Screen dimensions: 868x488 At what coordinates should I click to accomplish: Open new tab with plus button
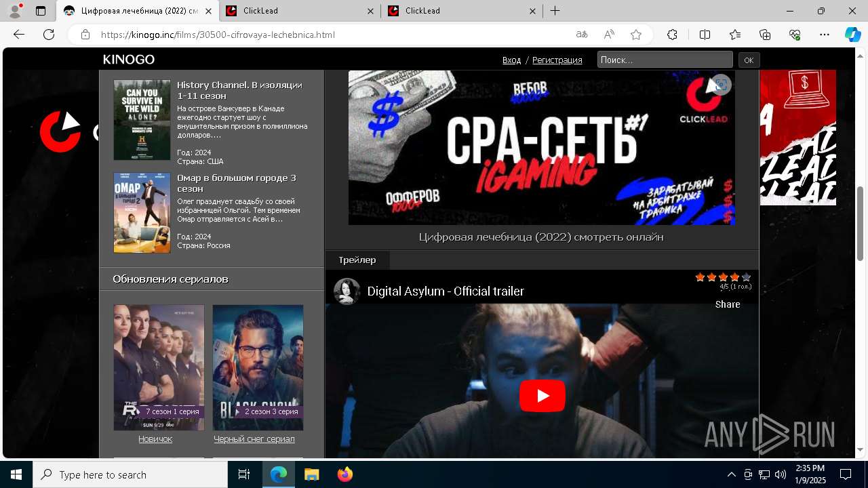point(555,11)
